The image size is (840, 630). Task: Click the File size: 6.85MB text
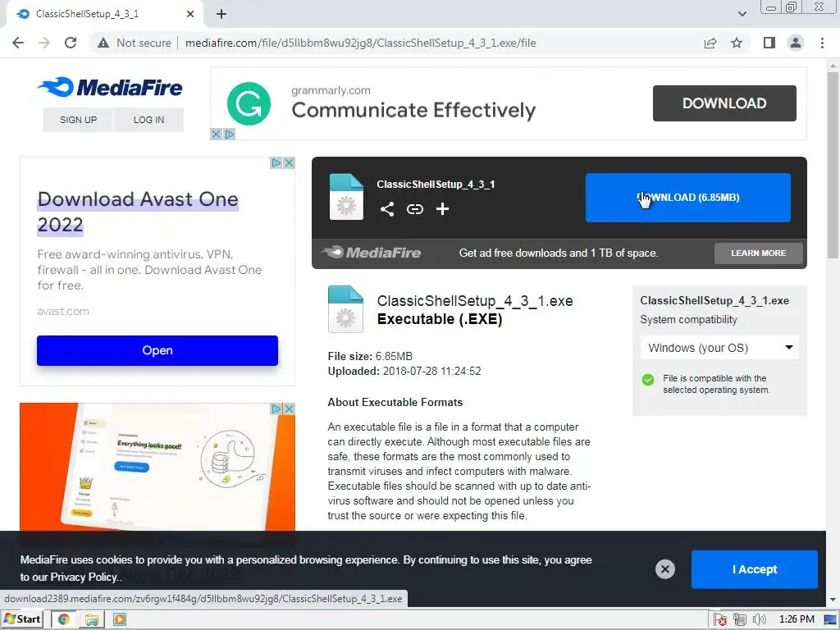pyautogui.click(x=370, y=356)
